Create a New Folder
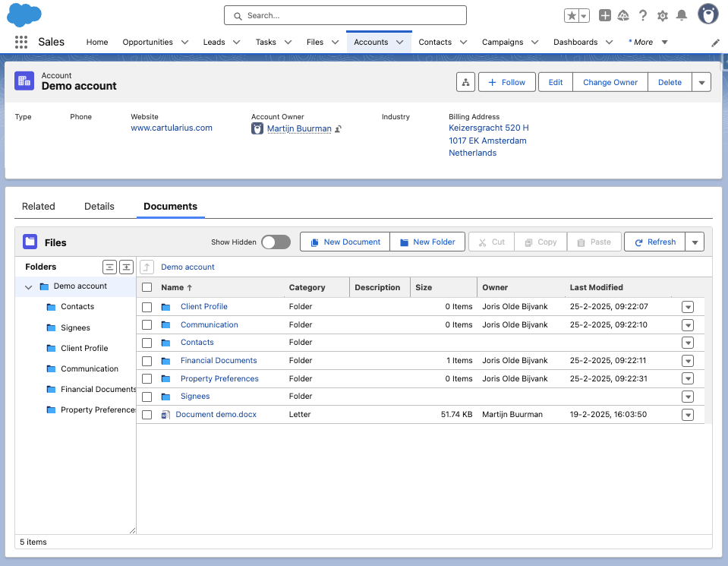The image size is (728, 566). (x=427, y=242)
